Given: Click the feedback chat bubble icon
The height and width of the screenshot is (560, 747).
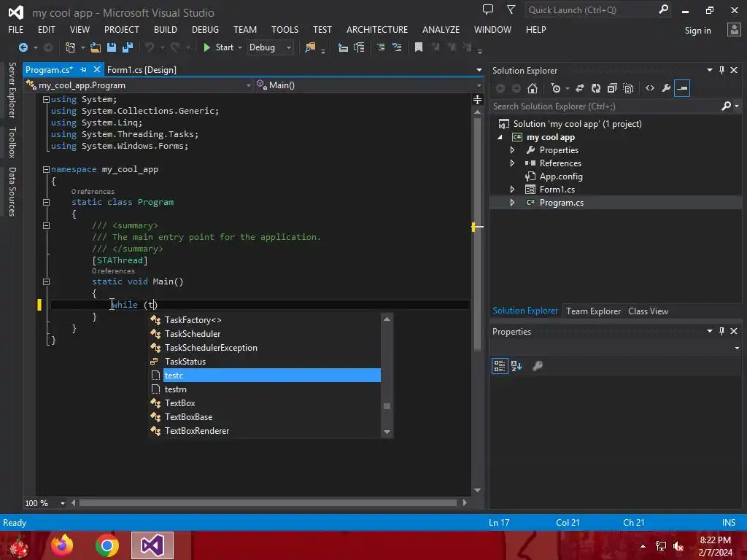Looking at the screenshot, I should click(x=488, y=9).
